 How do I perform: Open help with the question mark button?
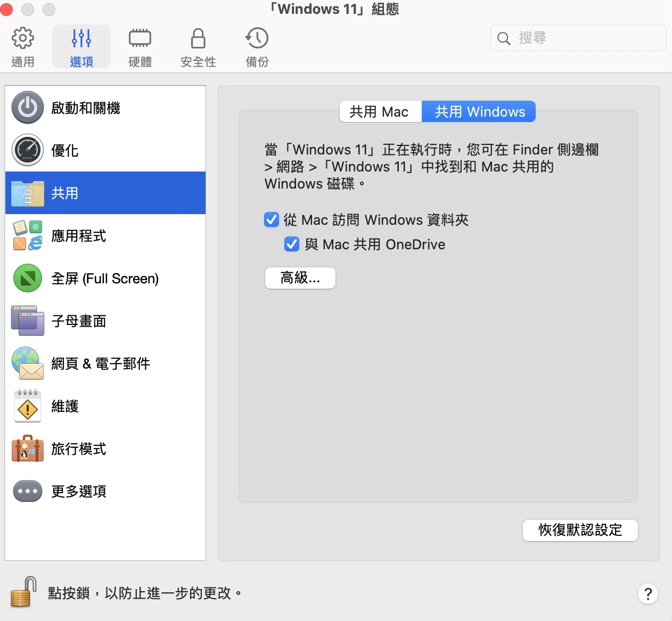(x=648, y=594)
